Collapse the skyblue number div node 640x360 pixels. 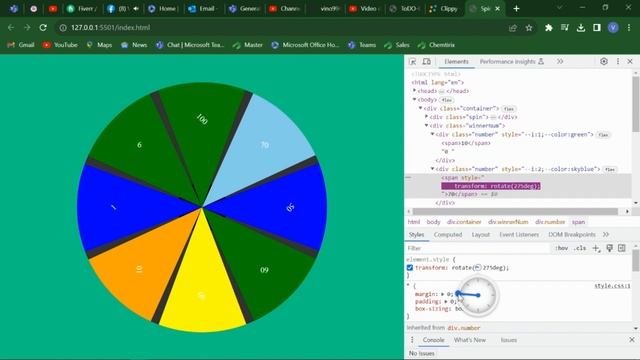tap(432, 169)
